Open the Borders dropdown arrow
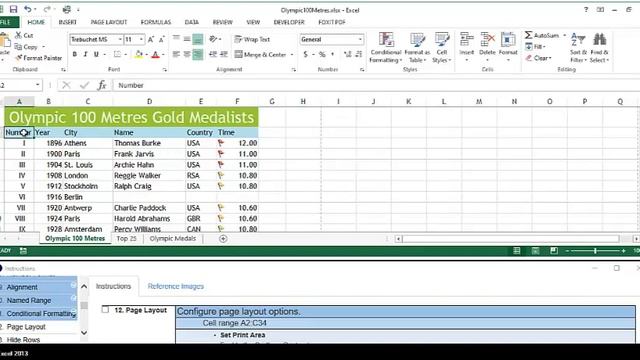 pyautogui.click(x=125, y=55)
